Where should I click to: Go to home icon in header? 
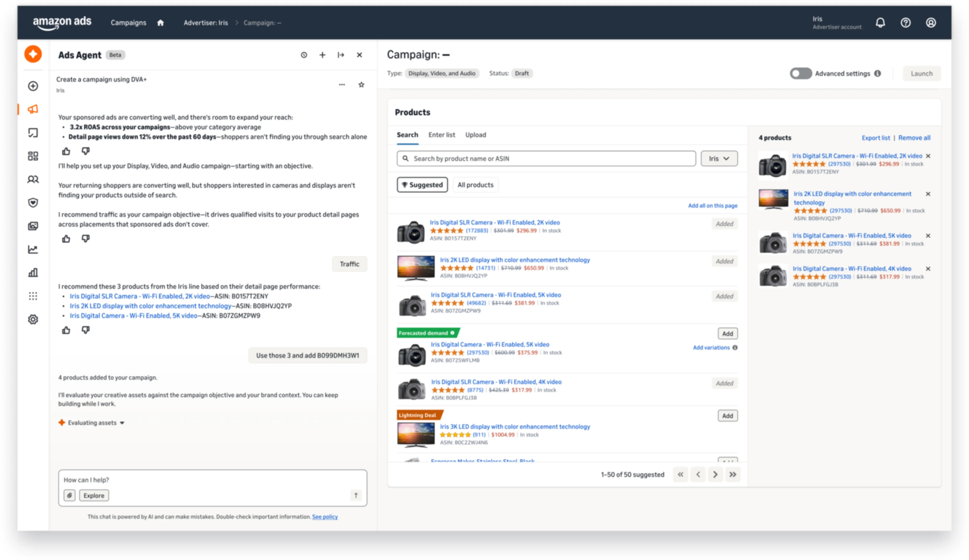(160, 23)
